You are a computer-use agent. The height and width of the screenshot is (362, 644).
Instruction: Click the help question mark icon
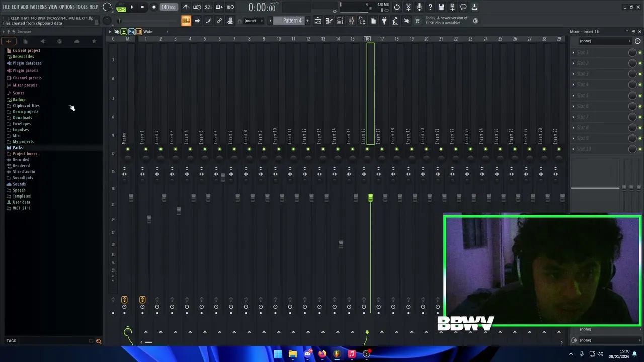(x=430, y=7)
